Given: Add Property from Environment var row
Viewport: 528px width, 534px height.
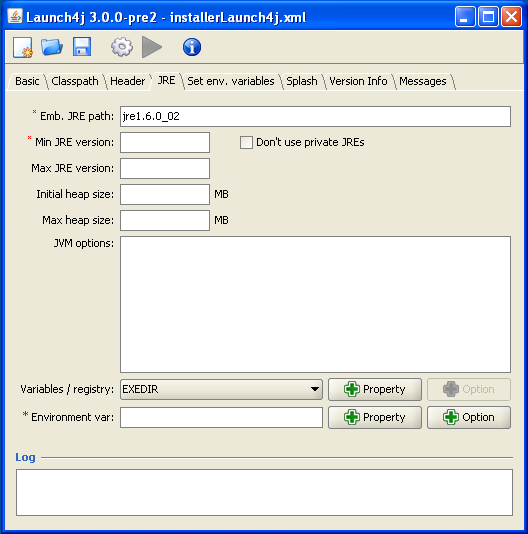Looking at the screenshot, I should coord(375,417).
